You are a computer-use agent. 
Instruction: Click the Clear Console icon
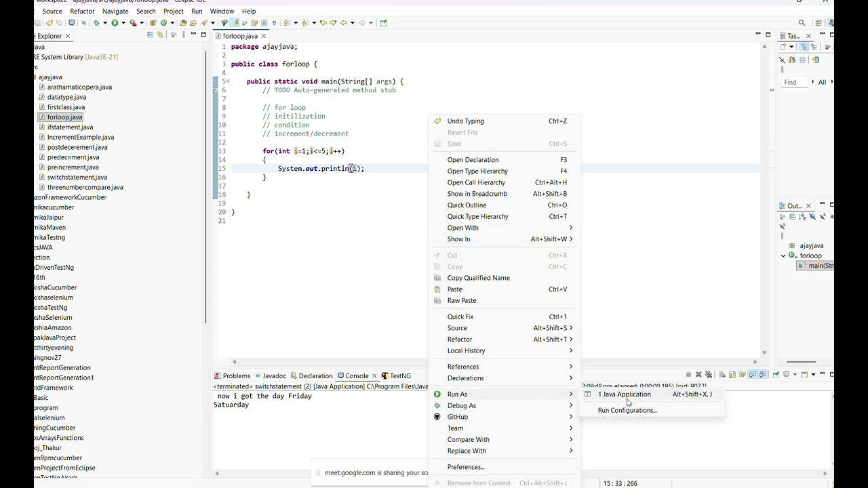point(722,374)
